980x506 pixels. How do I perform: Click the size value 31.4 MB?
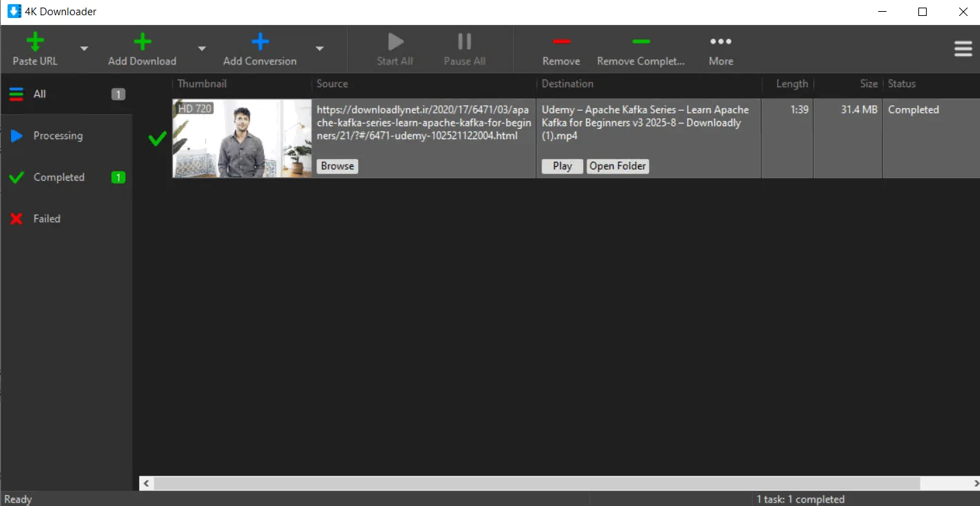859,109
